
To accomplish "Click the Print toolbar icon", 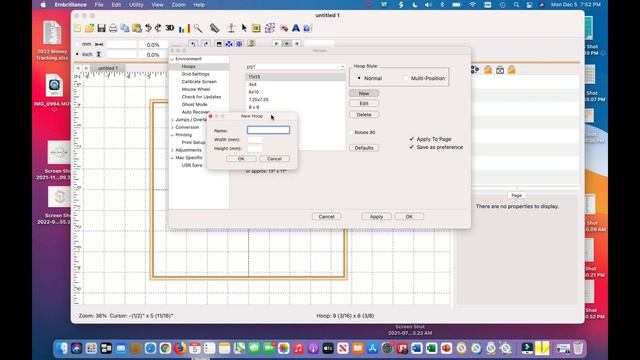I will [x=113, y=28].
